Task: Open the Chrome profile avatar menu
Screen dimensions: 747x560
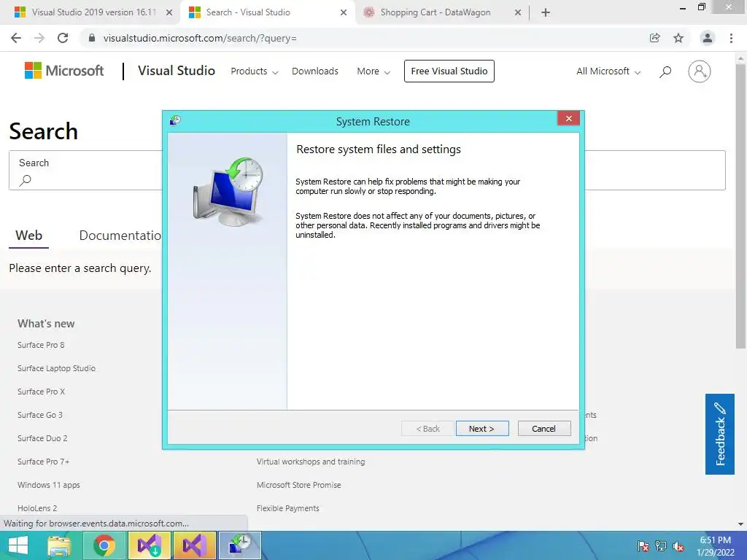Action: 708,38
